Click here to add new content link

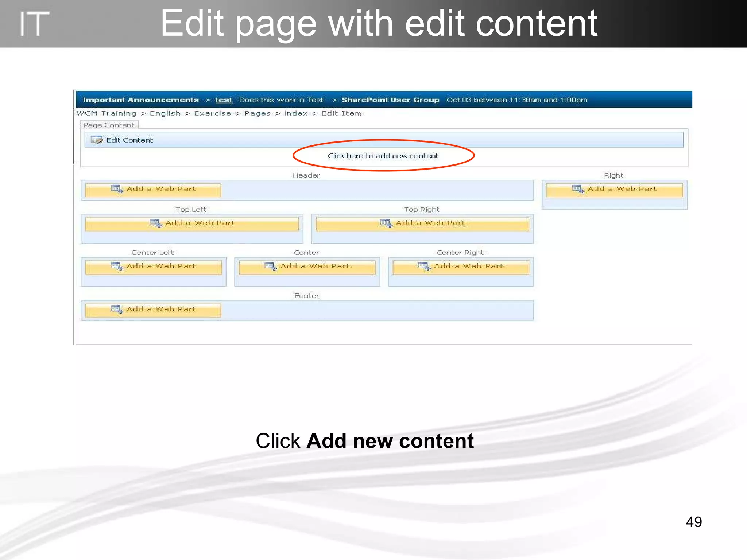point(383,156)
